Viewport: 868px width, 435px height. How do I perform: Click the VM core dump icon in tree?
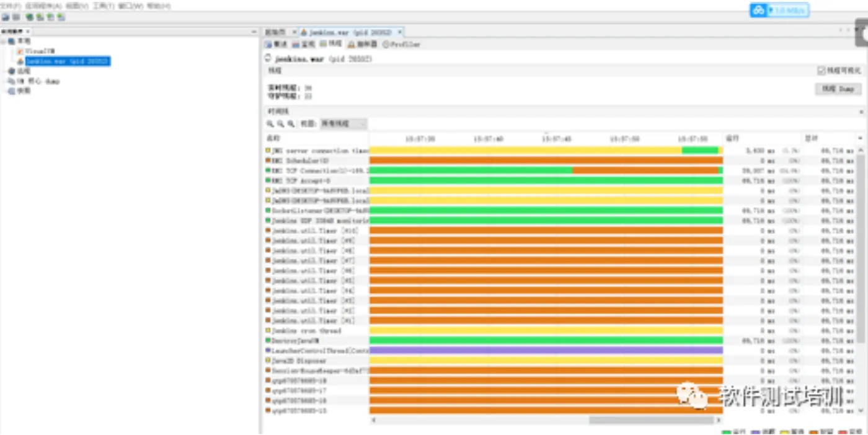coord(12,81)
